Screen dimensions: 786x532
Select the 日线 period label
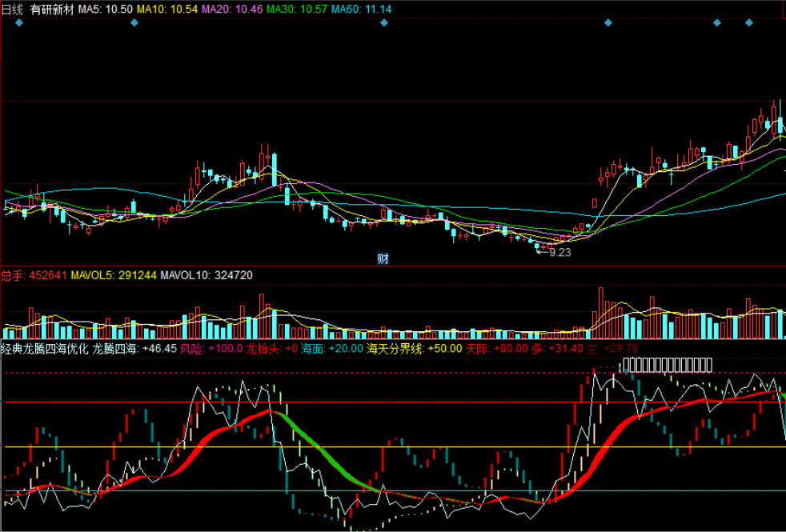point(12,9)
